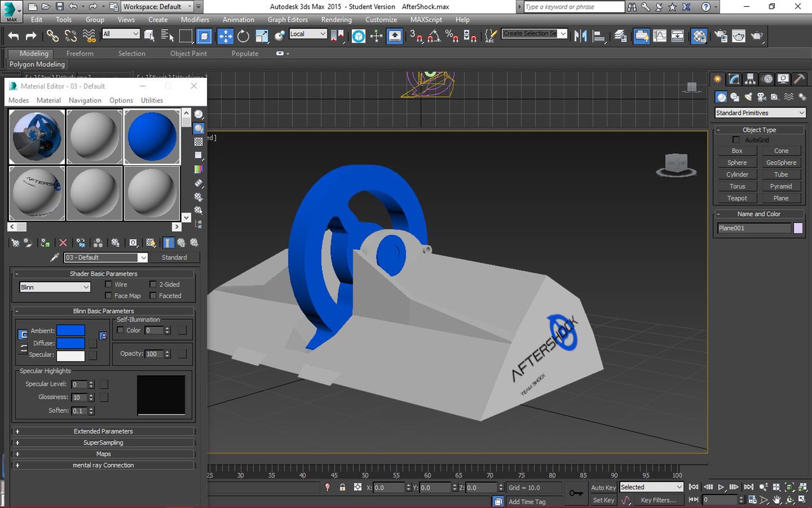Pick material from object with eyedropper
812x508 pixels.
[x=55, y=257]
